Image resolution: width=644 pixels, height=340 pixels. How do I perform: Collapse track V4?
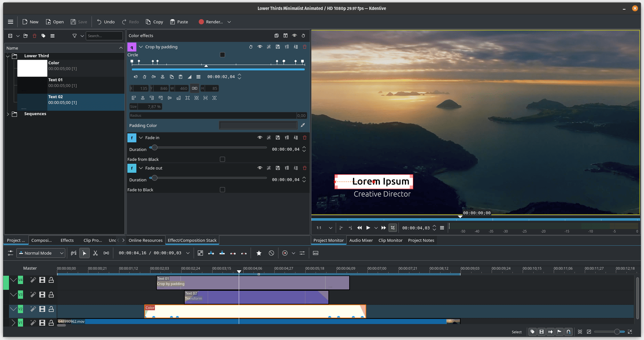tap(13, 280)
